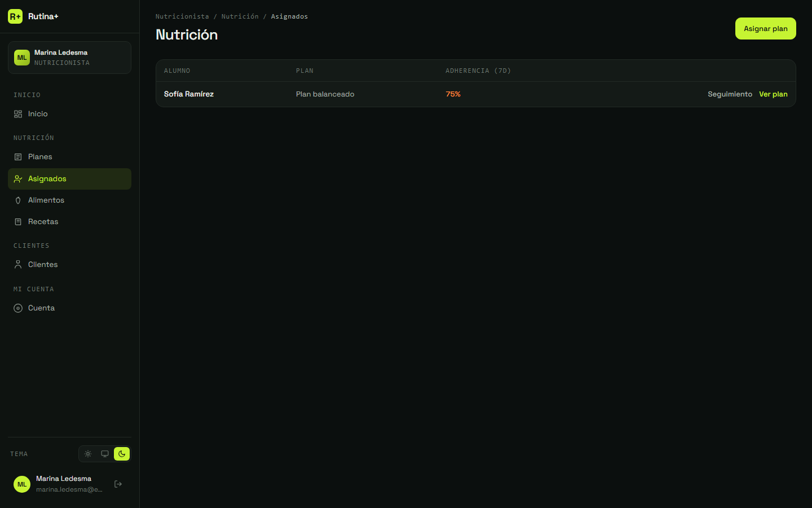Click the logout icon beside Marina Ledesma
The height and width of the screenshot is (508, 812).
[118, 484]
